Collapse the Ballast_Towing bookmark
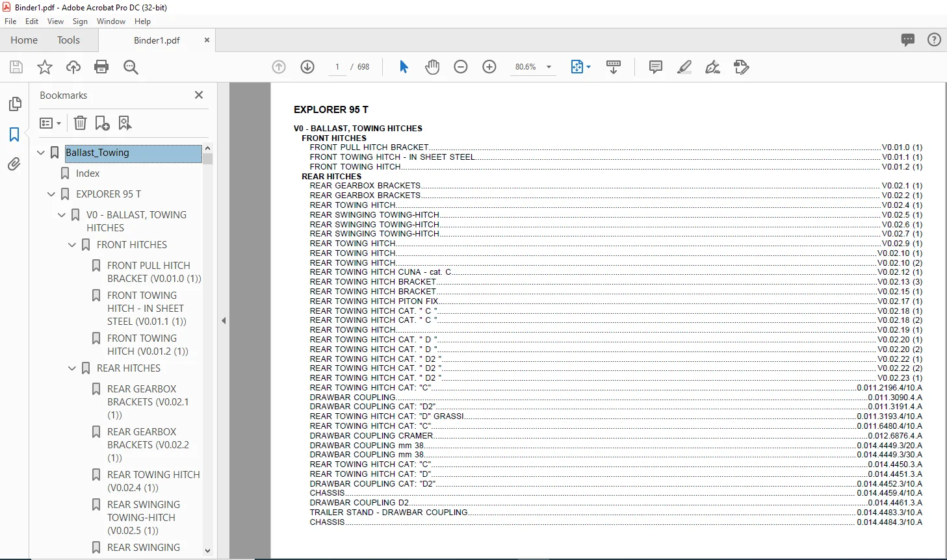 pyautogui.click(x=41, y=153)
